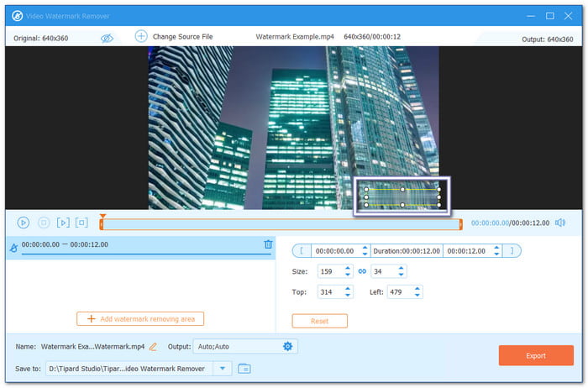Screen dimensions: 588x388
Task: Decrease the width size 159
Action: [348, 275]
